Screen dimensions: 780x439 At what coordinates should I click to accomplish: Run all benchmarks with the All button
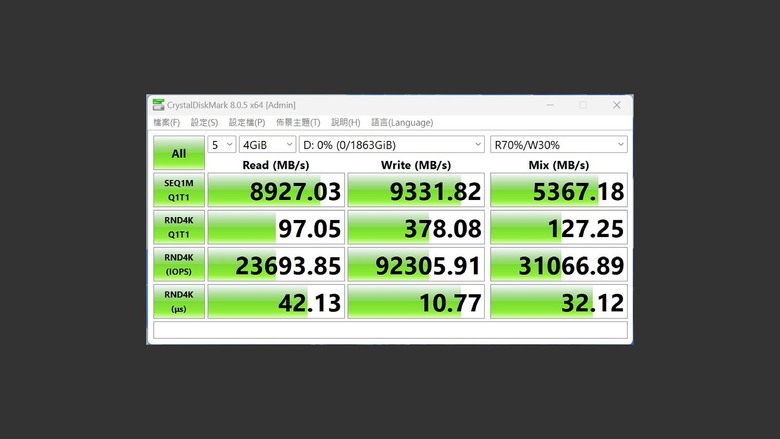click(179, 153)
